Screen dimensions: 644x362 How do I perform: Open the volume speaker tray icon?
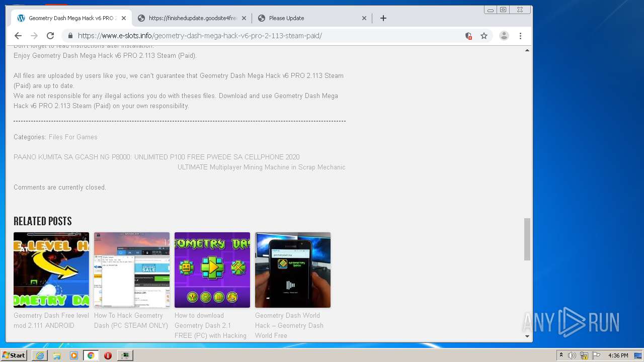click(x=572, y=355)
